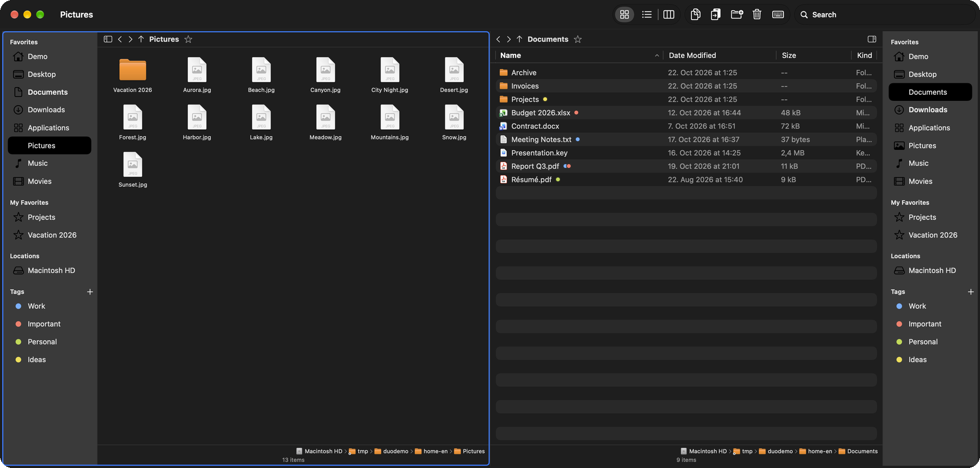Create a new folder via toolbar icon

[x=737, y=15]
